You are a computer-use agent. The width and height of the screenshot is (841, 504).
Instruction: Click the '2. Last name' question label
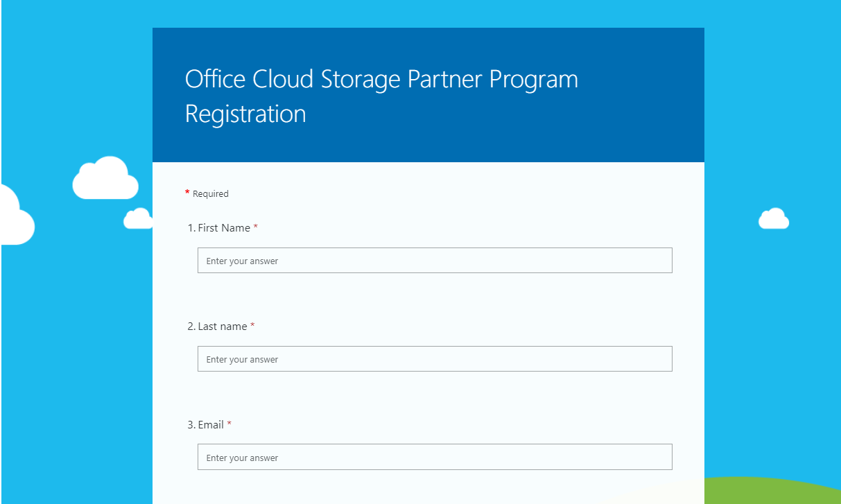click(x=218, y=326)
